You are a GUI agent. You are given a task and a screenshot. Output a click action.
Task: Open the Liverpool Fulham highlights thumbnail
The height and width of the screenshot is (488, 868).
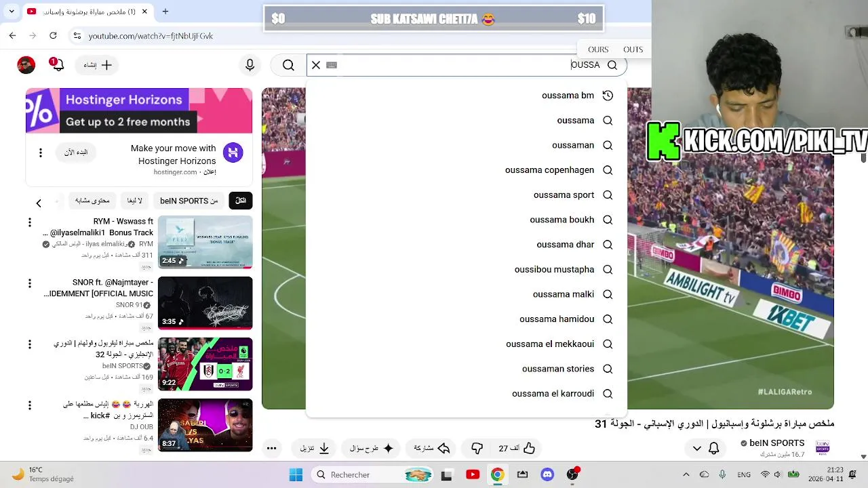(x=205, y=364)
